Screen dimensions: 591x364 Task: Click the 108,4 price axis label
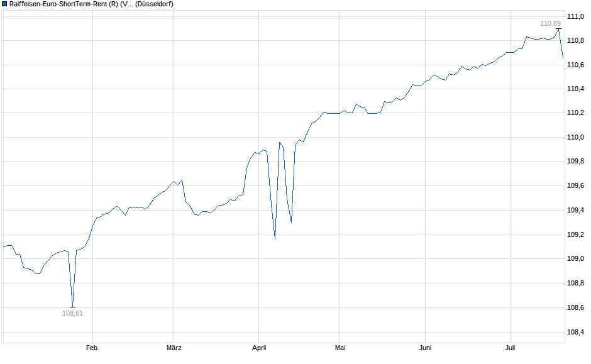(x=575, y=332)
